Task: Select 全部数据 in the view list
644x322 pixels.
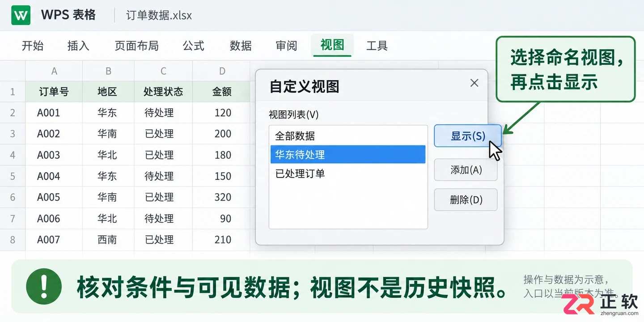Action: [347, 136]
